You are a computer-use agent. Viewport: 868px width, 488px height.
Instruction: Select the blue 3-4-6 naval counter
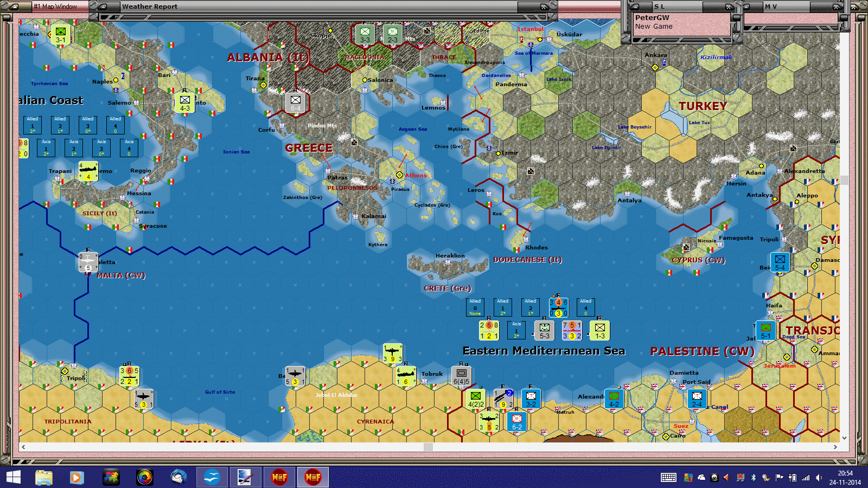pyautogui.click(x=558, y=307)
